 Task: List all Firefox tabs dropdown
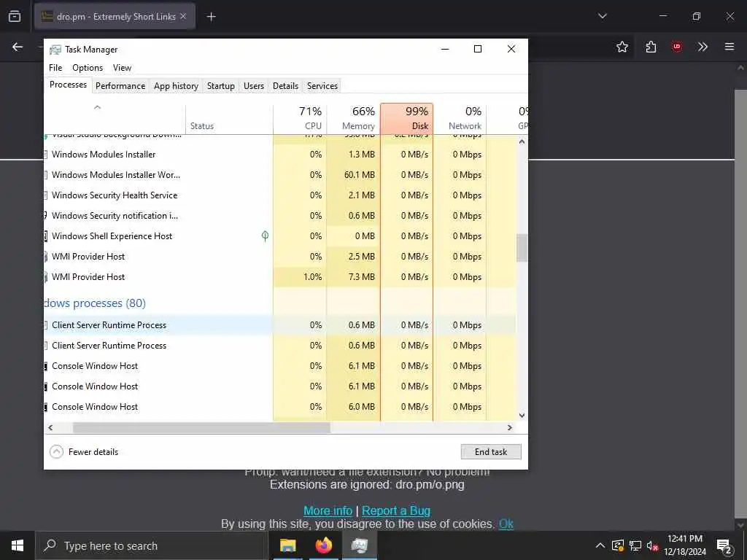coord(602,16)
